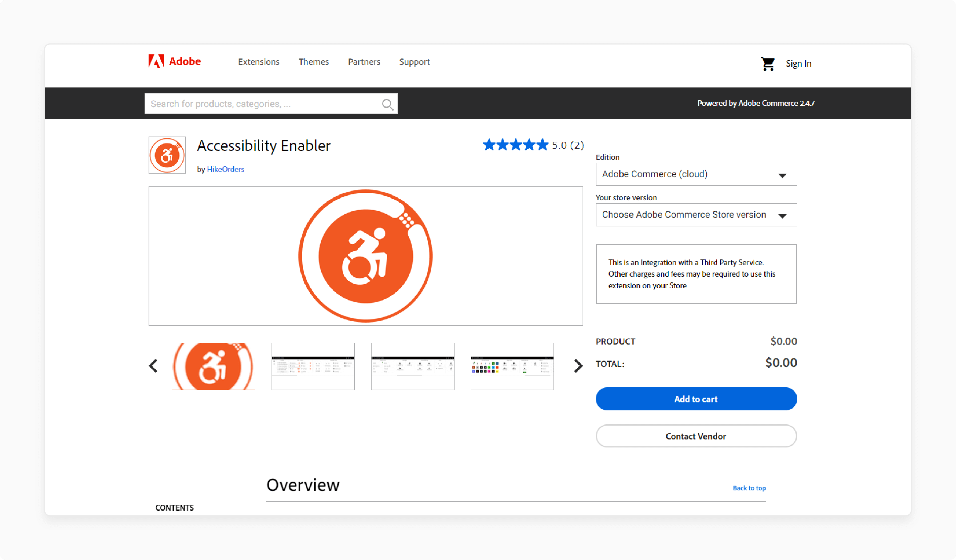The image size is (956, 560).
Task: Open the shopping cart icon
Action: [767, 64]
